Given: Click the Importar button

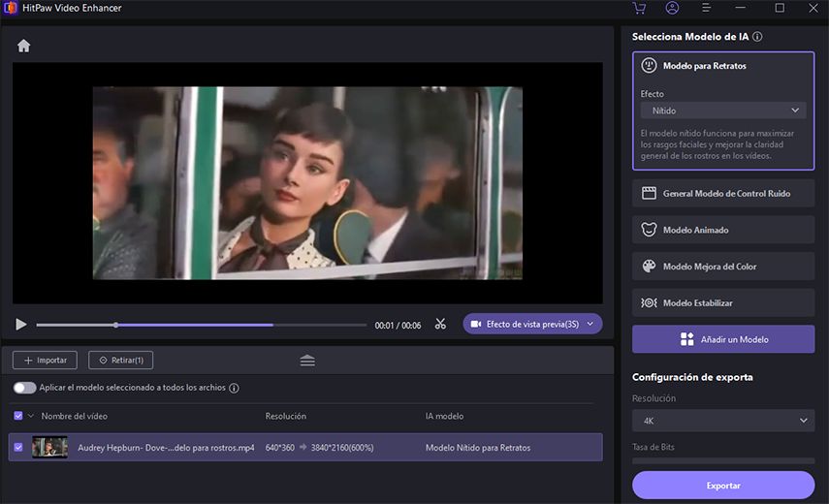Looking at the screenshot, I should point(45,361).
